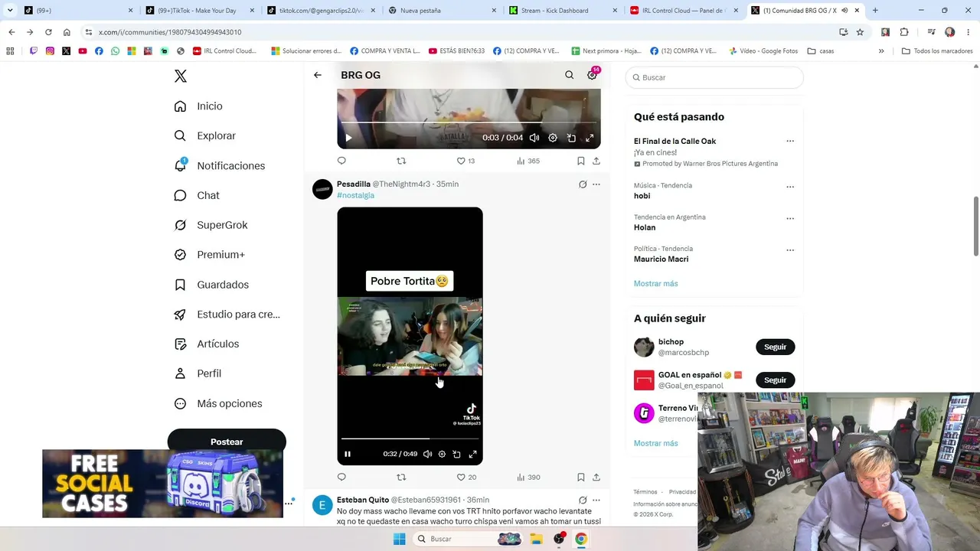Image resolution: width=980 pixels, height=551 pixels.
Task: Open BRG OG community settings gear
Action: pyautogui.click(x=592, y=75)
